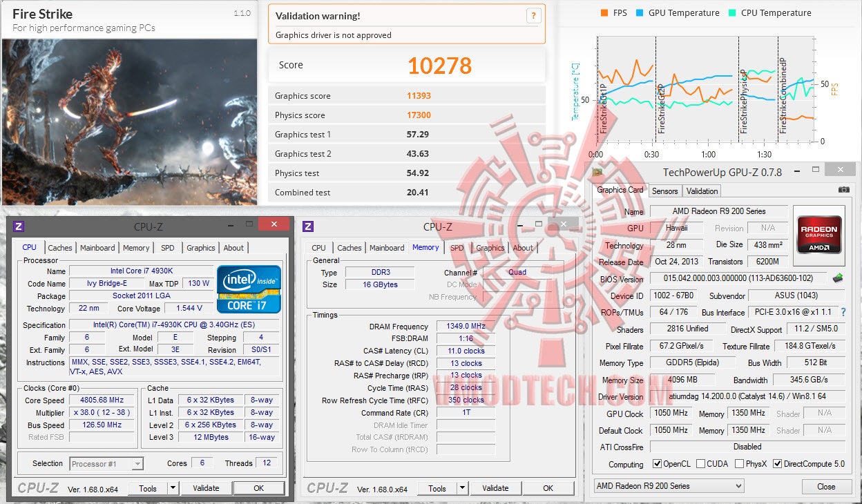Open the AMD Radeon R9 200 Series dropdown
The width and height of the screenshot is (862, 504).
(x=669, y=486)
